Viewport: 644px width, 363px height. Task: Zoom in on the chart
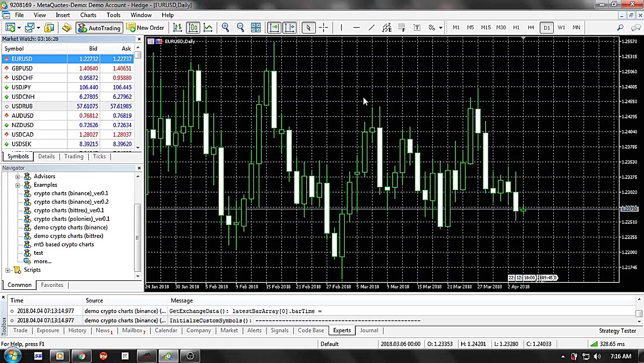[225, 28]
